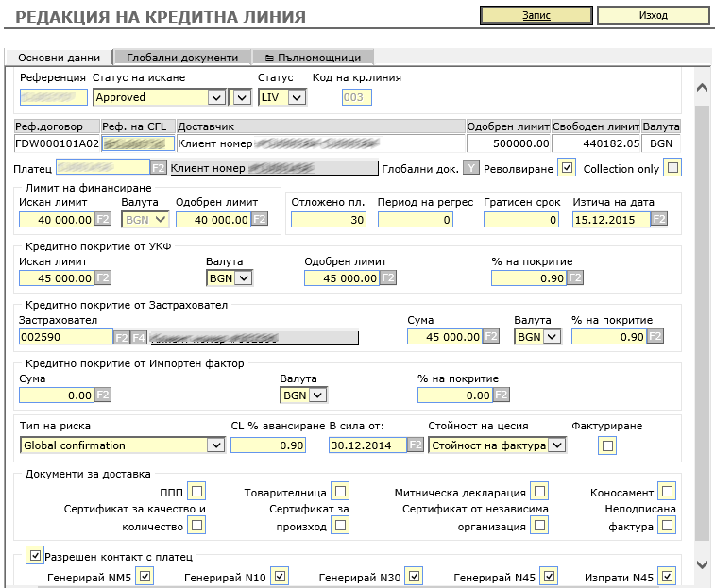Click F2 beside Искан лимит 45 000.00
The width and height of the screenshot is (715, 588).
point(103,277)
